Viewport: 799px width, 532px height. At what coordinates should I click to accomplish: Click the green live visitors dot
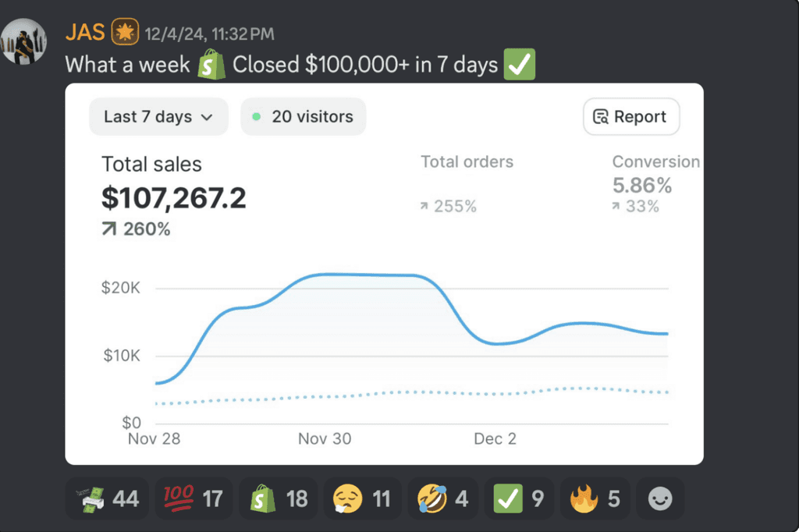tap(257, 117)
